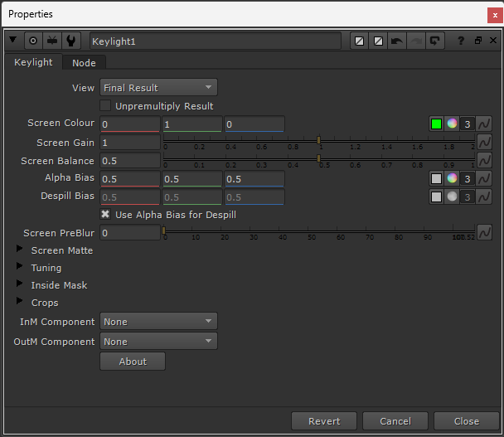The image size is (504, 437).
Task: Uncheck Use Alpha Bias for Despill
Action: 105,214
